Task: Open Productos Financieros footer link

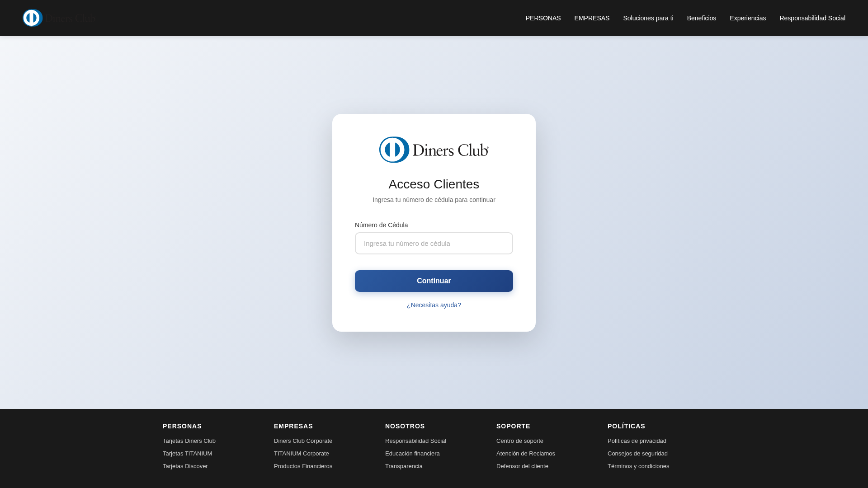Action: (303, 466)
